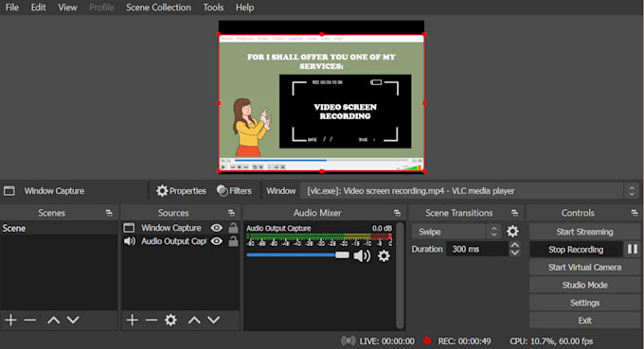The width and height of the screenshot is (644, 349).
Task: Open source properties gear in Sources toolbar
Action: click(170, 320)
